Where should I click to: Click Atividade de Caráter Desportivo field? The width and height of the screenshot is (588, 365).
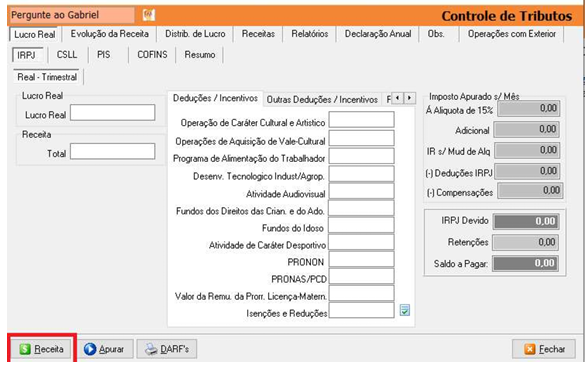point(362,242)
